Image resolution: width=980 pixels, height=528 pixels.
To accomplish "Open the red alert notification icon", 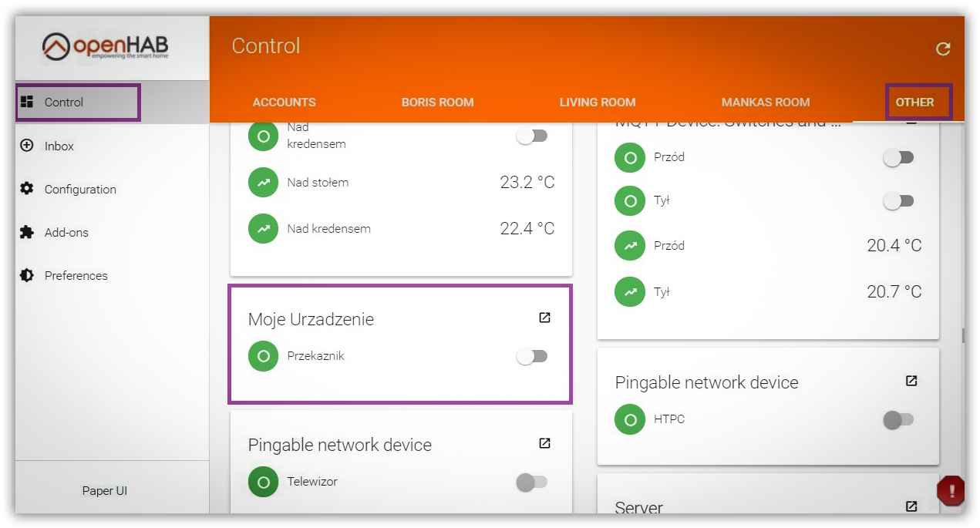I will (x=951, y=490).
